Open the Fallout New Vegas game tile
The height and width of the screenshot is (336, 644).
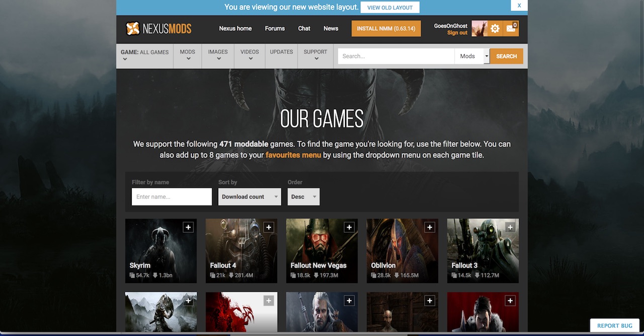pos(322,251)
